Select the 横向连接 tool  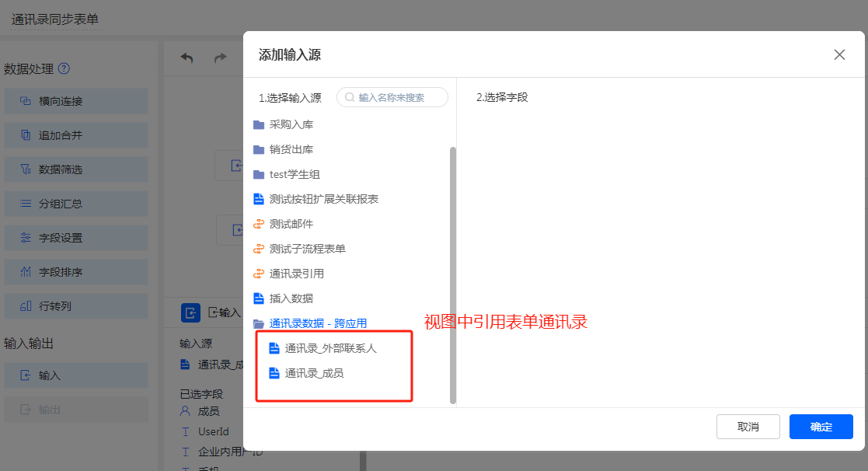click(75, 101)
